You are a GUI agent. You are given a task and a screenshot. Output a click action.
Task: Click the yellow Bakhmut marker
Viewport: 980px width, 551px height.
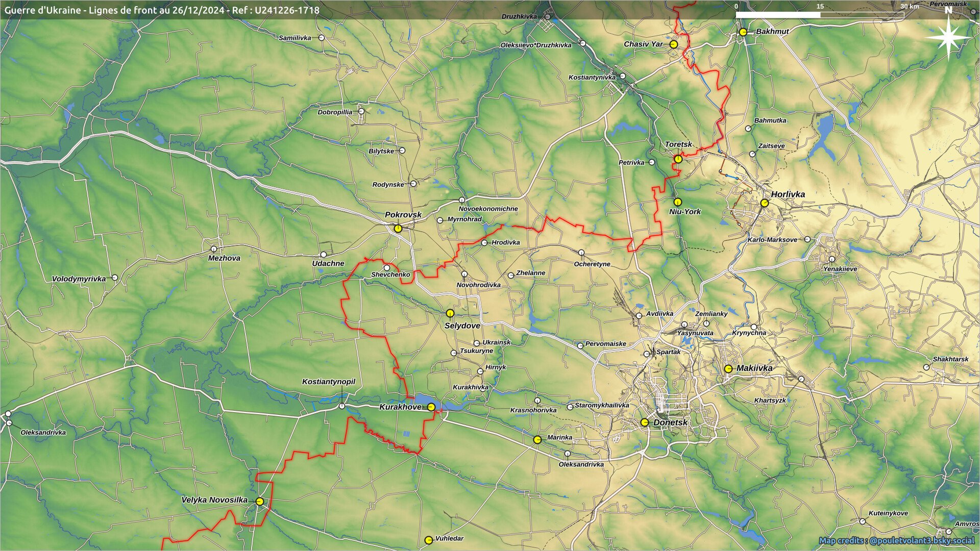pos(743,32)
